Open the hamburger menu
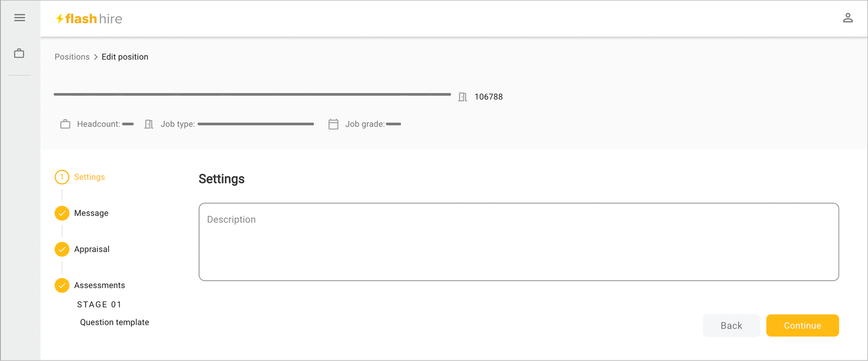868x361 pixels. click(20, 18)
